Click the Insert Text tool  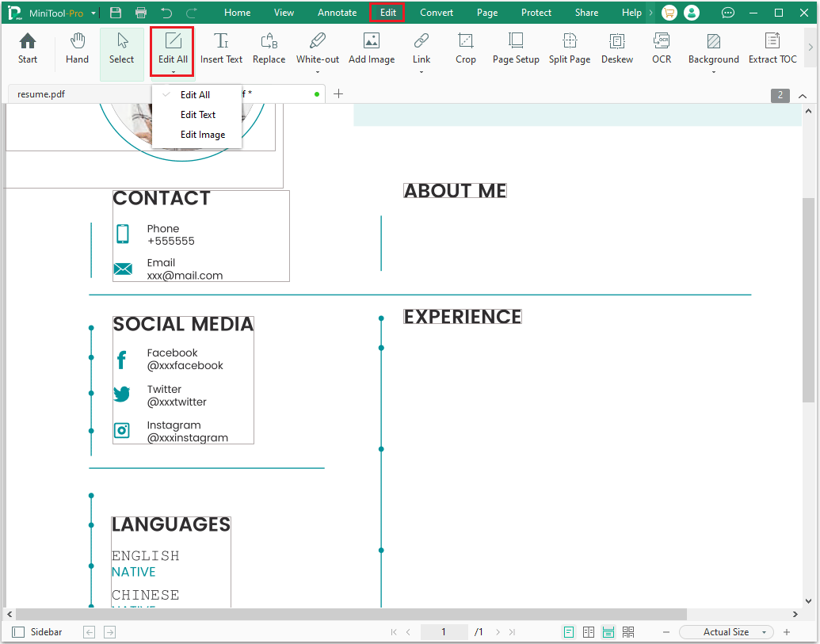pos(222,49)
